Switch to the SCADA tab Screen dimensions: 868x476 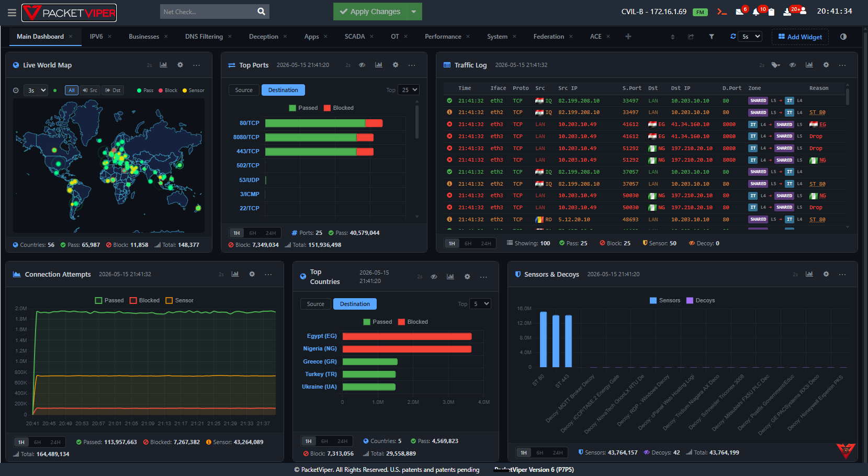pyautogui.click(x=355, y=37)
